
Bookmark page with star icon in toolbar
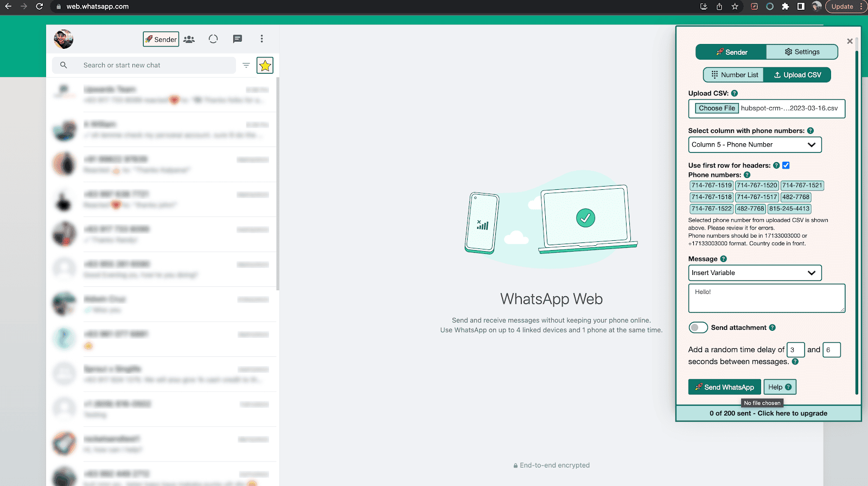(x=735, y=7)
